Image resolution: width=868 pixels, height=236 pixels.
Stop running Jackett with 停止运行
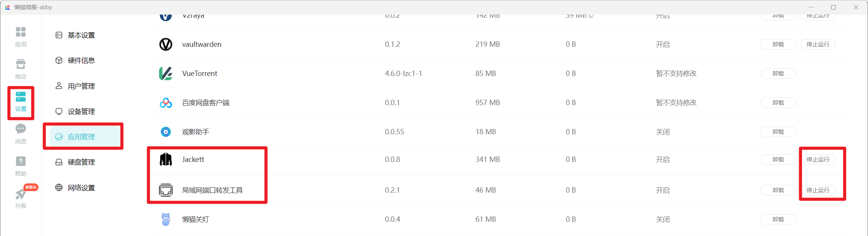(818, 159)
